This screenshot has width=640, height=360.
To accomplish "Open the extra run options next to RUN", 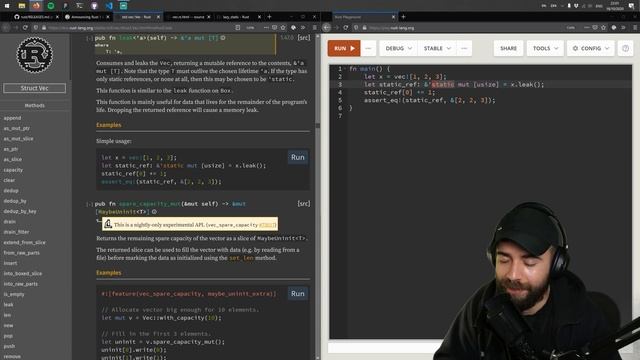I will tap(368, 48).
